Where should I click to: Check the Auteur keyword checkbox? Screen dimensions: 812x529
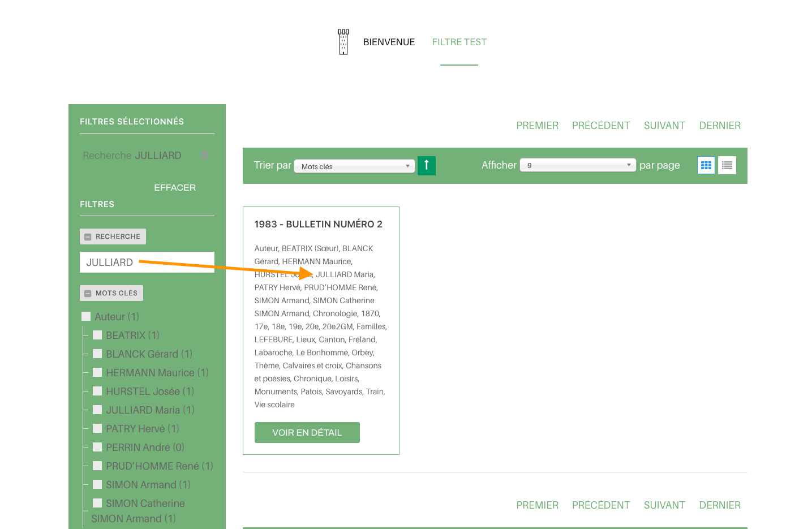86,316
